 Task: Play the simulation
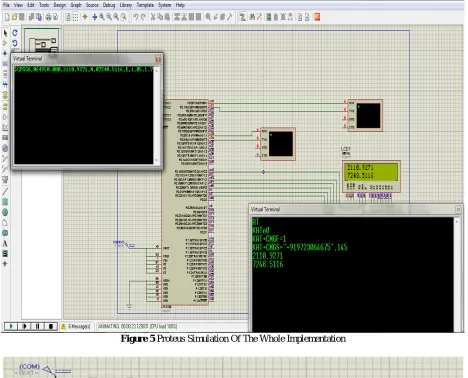(x=11, y=326)
